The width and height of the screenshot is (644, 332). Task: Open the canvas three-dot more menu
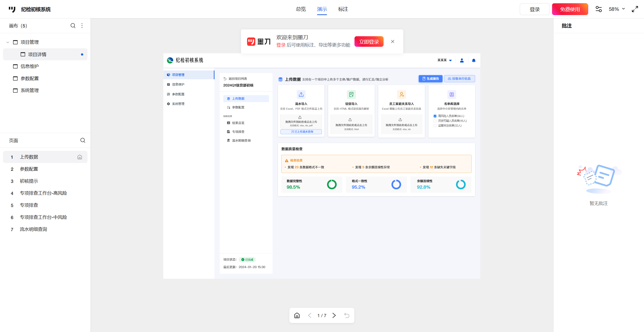[x=82, y=26]
